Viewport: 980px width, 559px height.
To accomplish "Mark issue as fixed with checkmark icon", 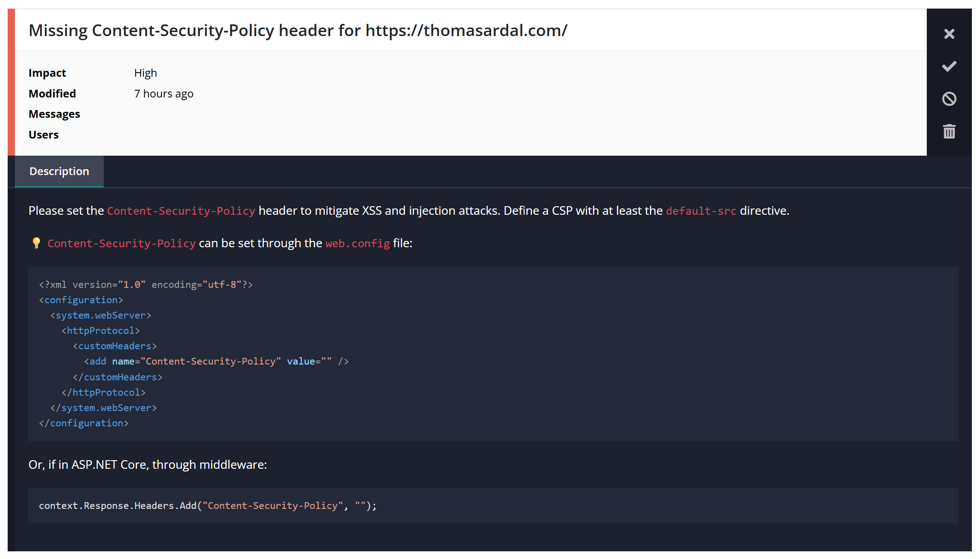I will point(949,66).
